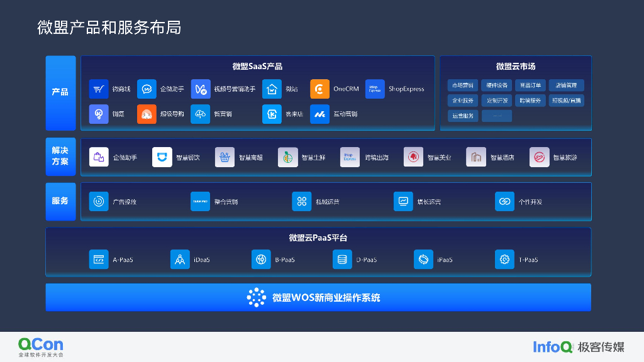
Task: Click the 跨境出海 Shop Express icon
Action: [350, 157]
